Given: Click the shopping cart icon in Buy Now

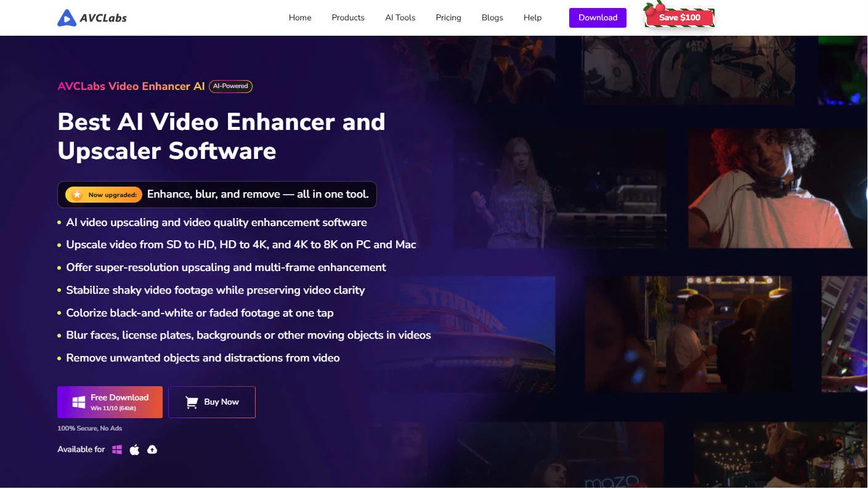Looking at the screenshot, I should point(192,402).
